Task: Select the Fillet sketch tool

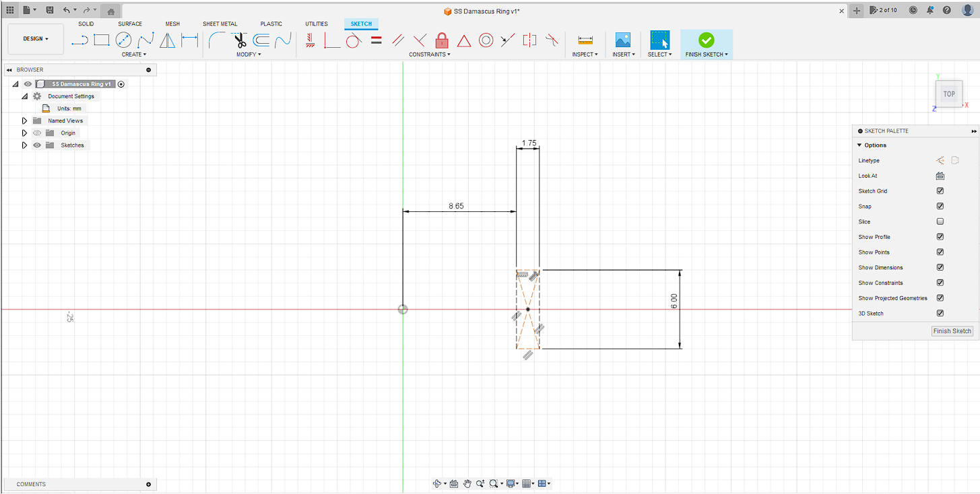Action: (x=217, y=40)
